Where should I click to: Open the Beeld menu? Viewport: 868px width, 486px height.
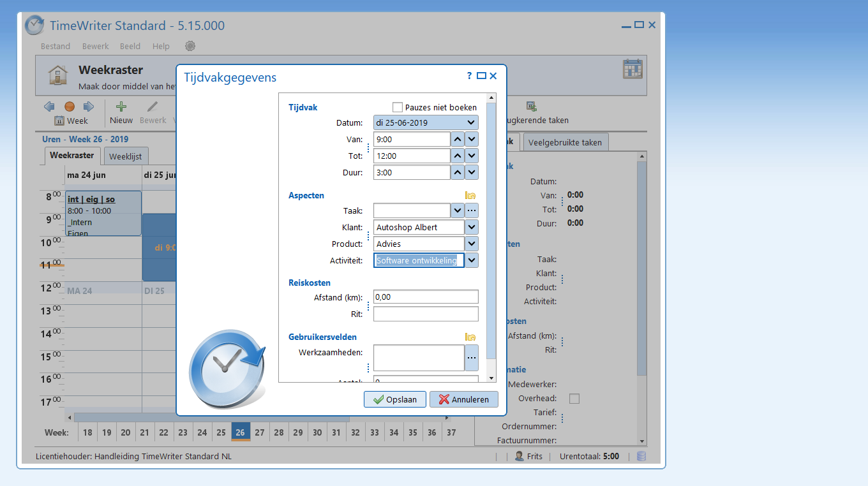point(130,46)
